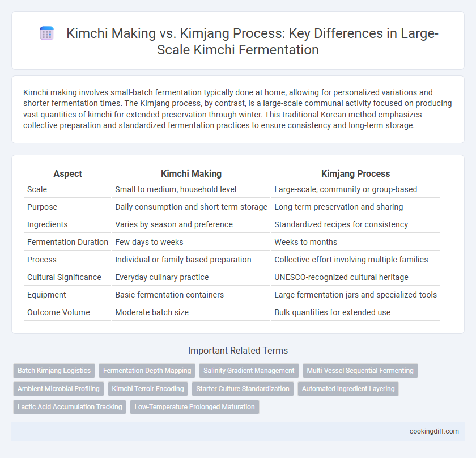Screen dimensions: 476x458
Task: Click Lactic Acid Accumulation Tracking tag
Action: pos(70,407)
